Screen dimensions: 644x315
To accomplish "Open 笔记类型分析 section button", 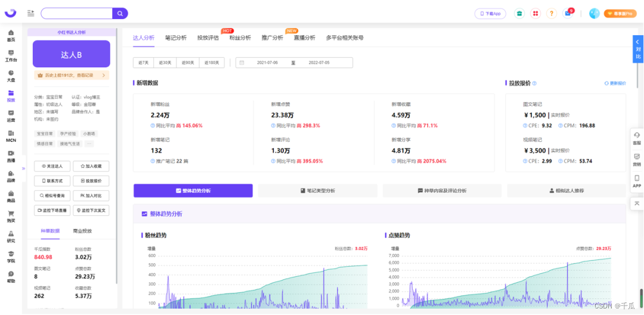I will pyautogui.click(x=317, y=190).
